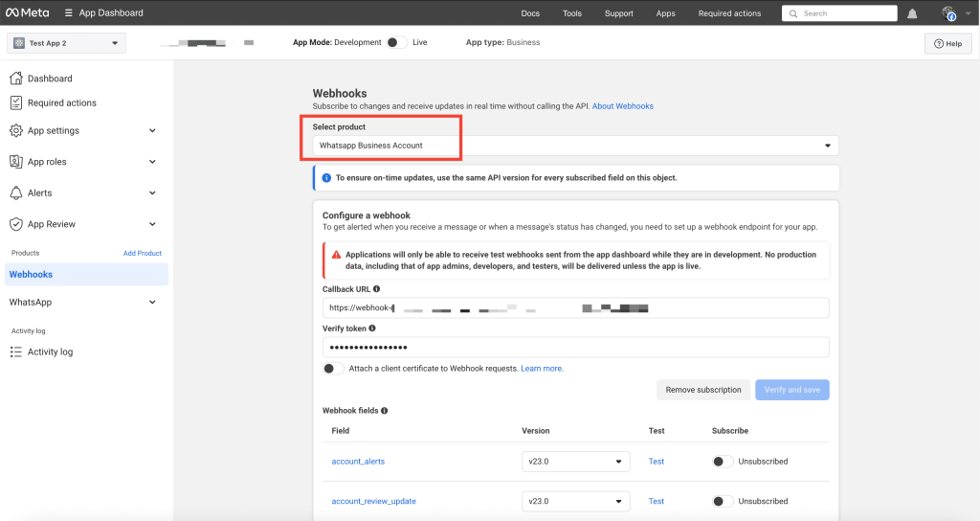Click the Remove subscription button
Image resolution: width=980 pixels, height=521 pixels.
coord(703,390)
